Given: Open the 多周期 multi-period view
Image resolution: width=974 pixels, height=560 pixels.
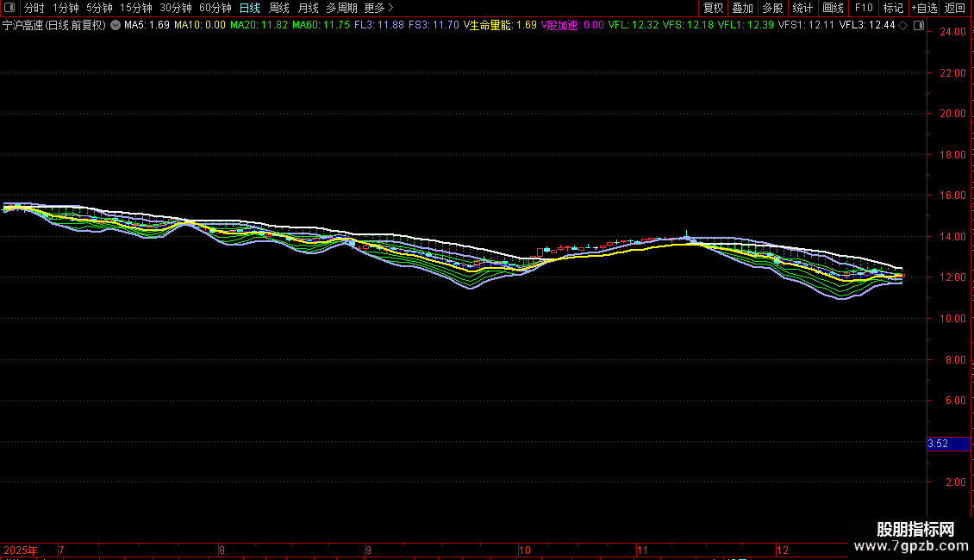Looking at the screenshot, I should tap(341, 8).
